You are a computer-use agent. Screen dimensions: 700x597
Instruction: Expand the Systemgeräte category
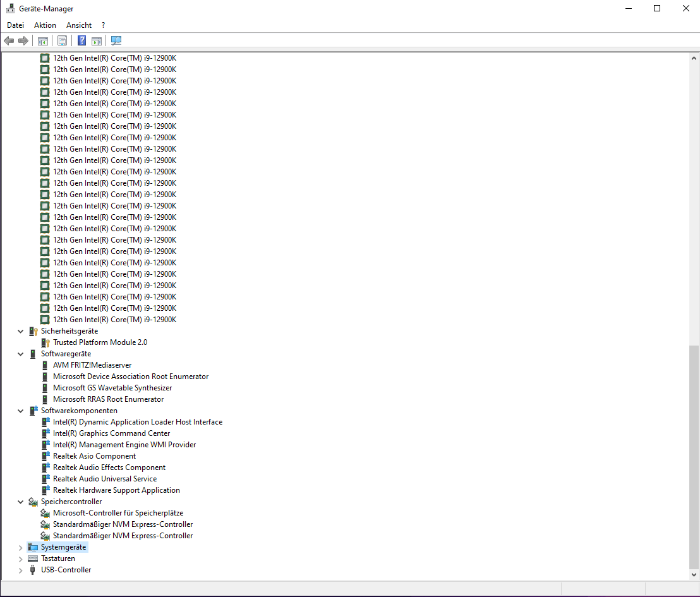click(x=21, y=548)
